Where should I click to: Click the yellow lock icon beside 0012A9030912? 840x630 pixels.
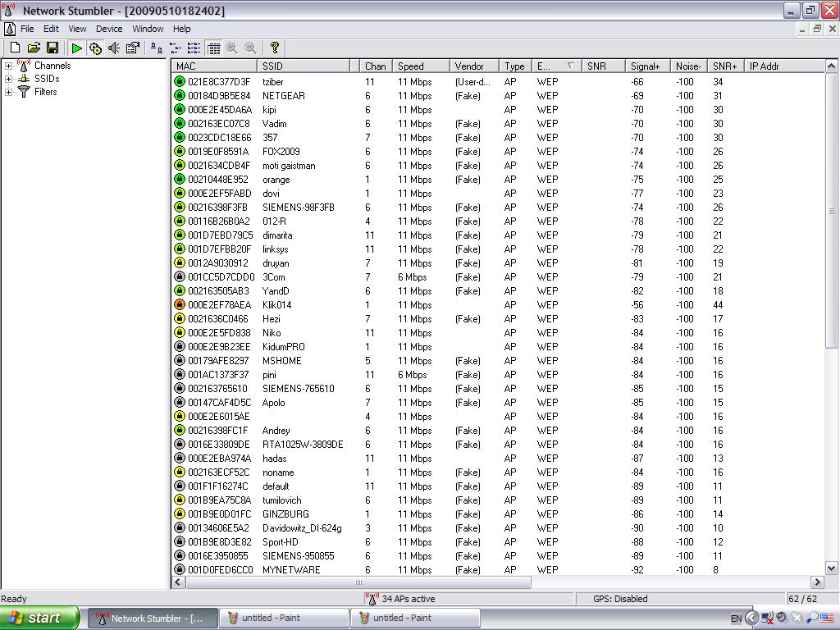(180, 263)
